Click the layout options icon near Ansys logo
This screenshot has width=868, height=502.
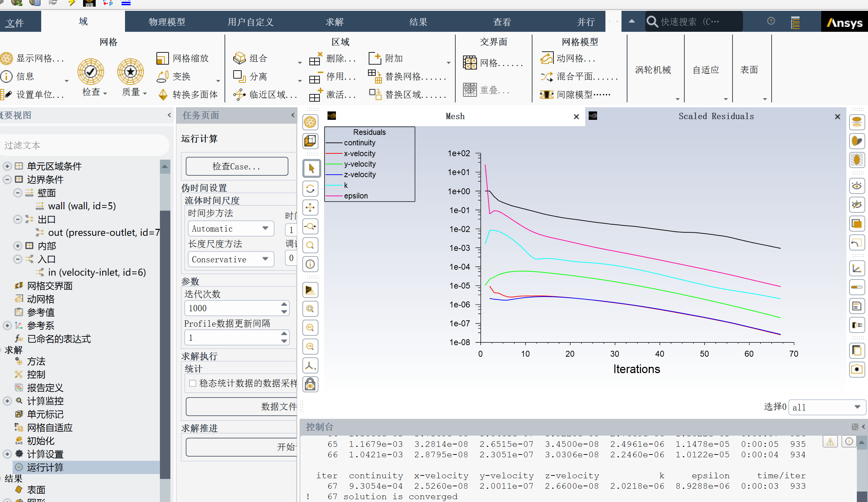[796, 22]
